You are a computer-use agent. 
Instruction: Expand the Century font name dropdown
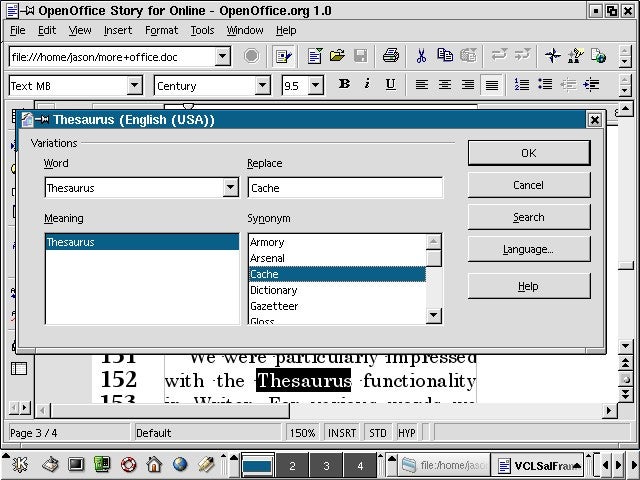(x=262, y=85)
